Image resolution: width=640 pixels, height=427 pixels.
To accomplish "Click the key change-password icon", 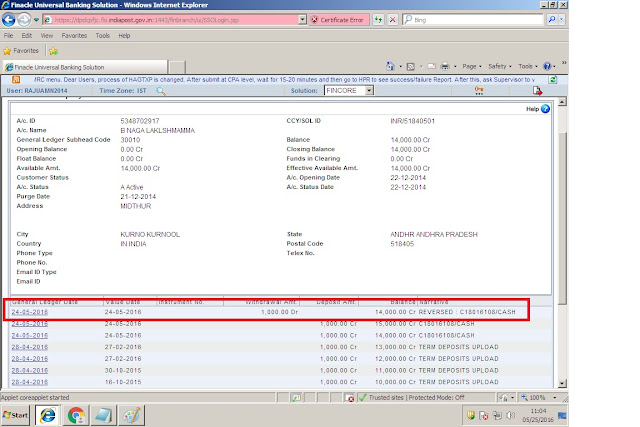I will coord(479,91).
